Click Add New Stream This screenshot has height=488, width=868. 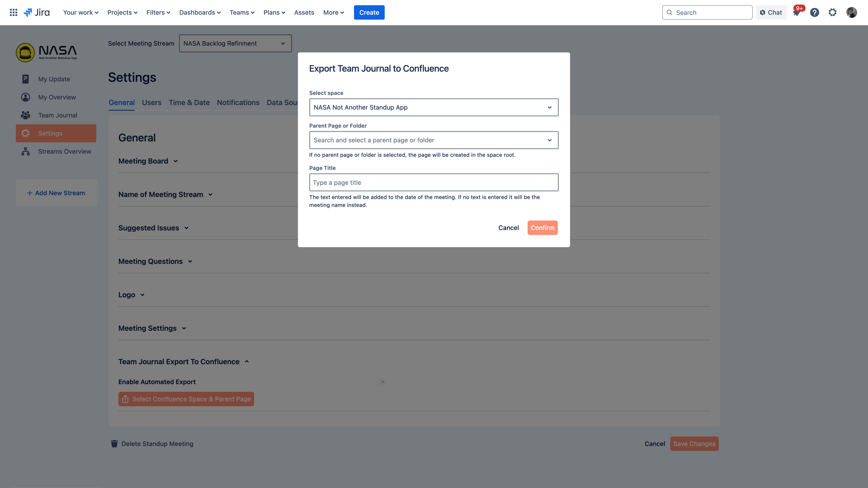[56, 193]
